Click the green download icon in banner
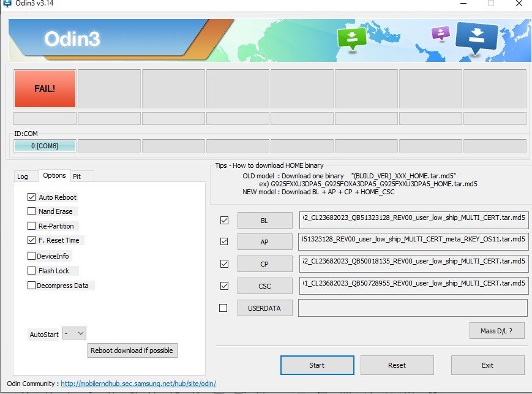This screenshot has width=532, height=394. click(351, 38)
